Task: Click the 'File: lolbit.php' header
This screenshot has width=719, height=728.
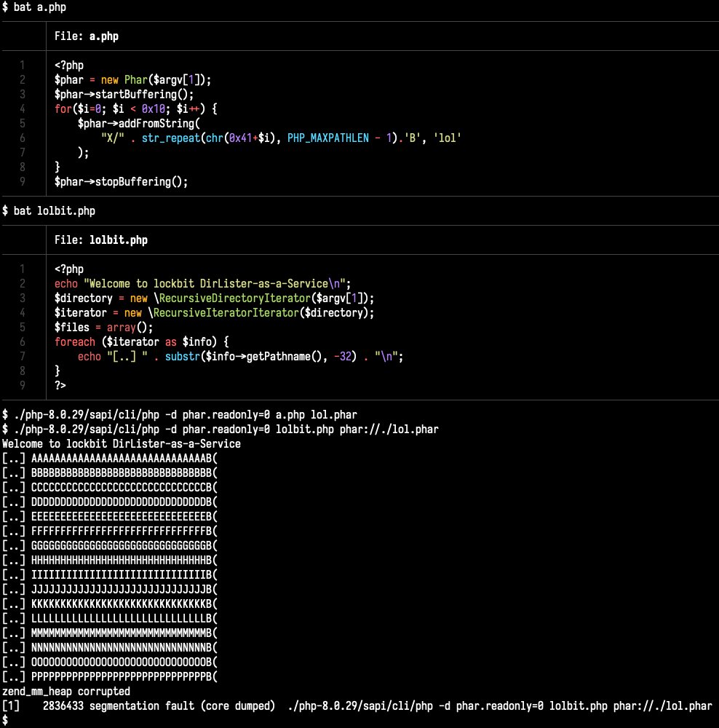Action: 100,240
